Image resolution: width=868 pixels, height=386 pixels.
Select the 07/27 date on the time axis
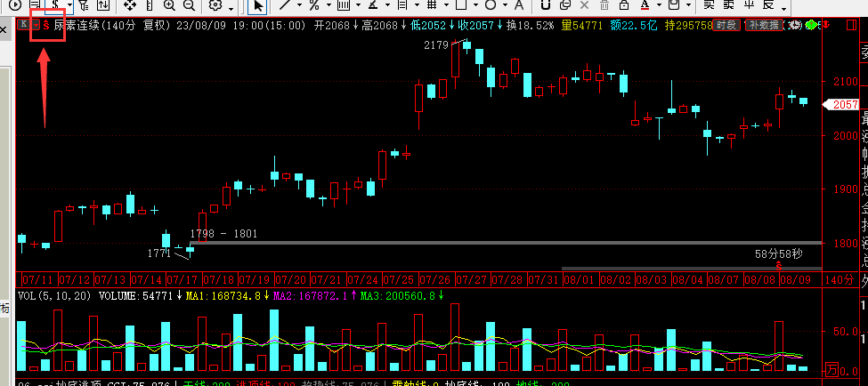(472, 279)
